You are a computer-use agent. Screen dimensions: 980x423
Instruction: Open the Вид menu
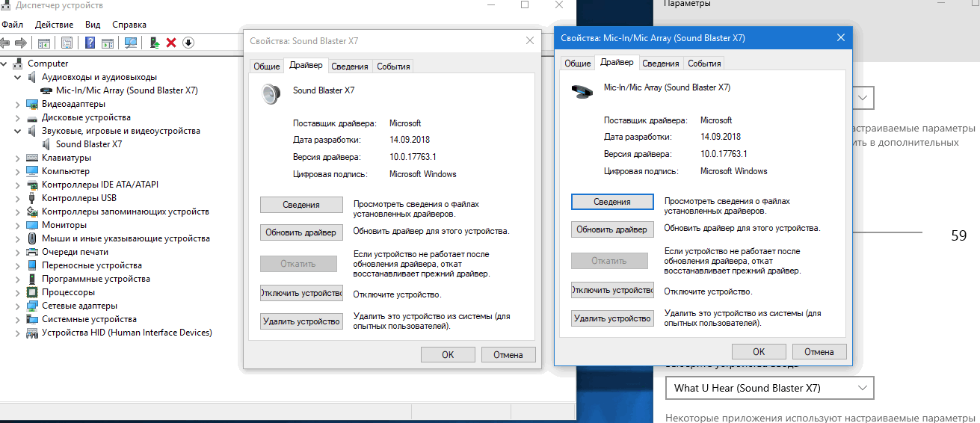(x=93, y=25)
